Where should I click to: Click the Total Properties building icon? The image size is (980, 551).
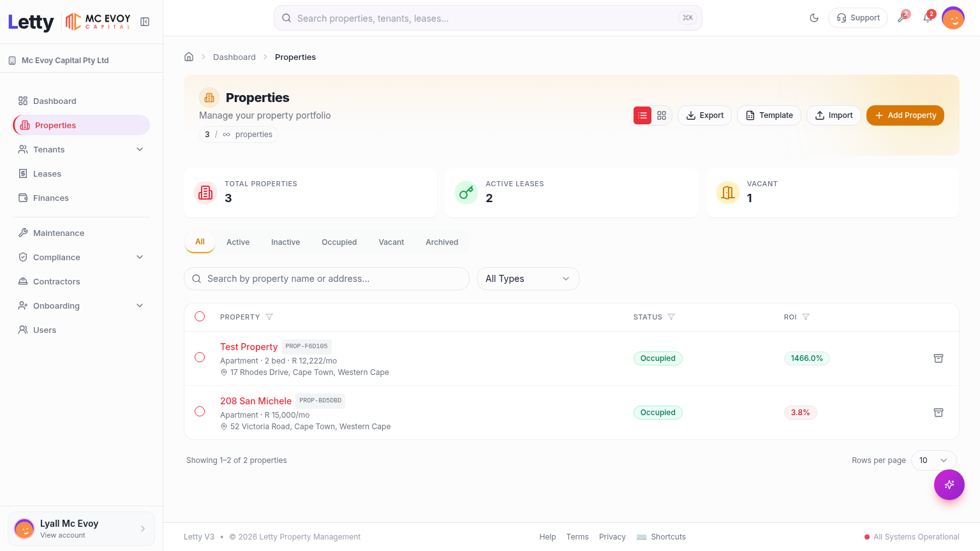205,192
